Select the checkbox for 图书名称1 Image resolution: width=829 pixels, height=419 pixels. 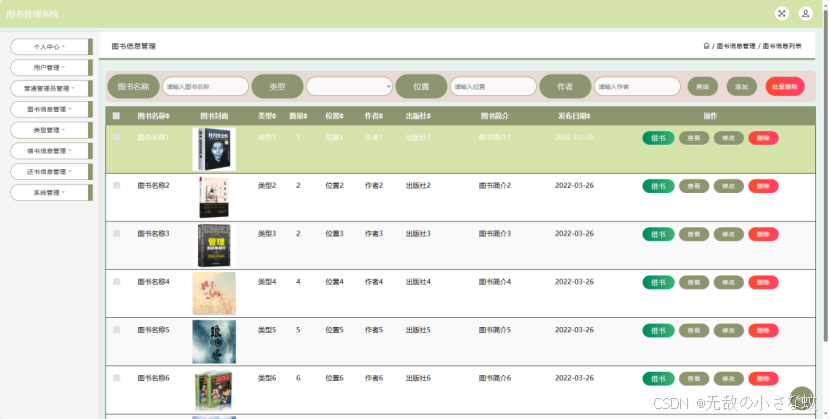(x=116, y=137)
